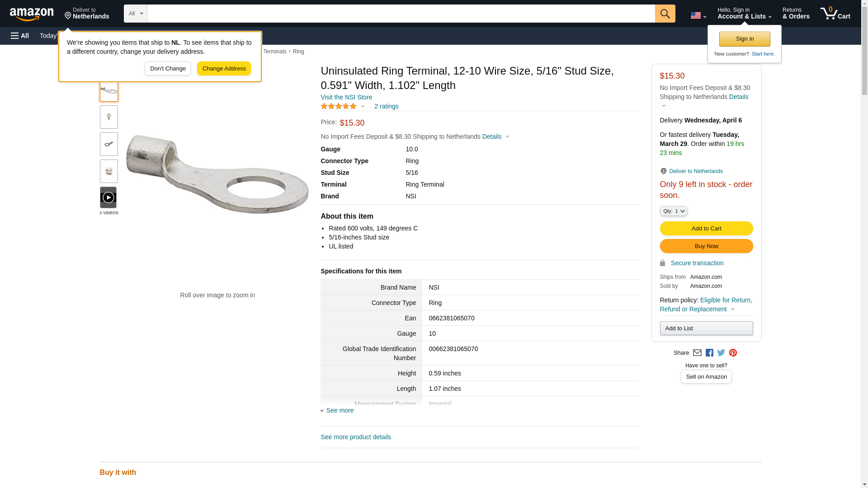Expand the Qty quantity dropdown

pyautogui.click(x=673, y=211)
